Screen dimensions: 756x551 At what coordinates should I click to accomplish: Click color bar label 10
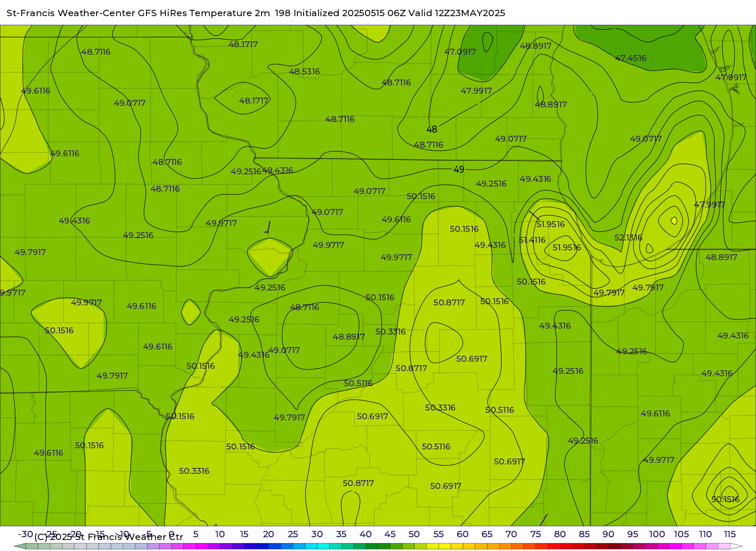(220, 534)
